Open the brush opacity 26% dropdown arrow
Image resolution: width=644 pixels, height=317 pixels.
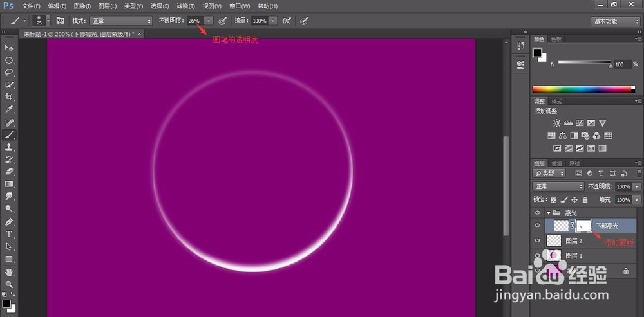click(209, 21)
